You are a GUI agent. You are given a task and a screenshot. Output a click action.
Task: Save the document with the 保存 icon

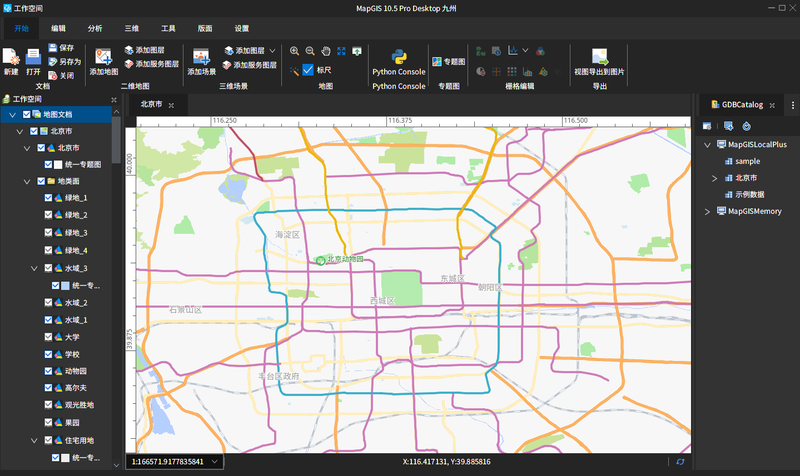click(x=61, y=47)
